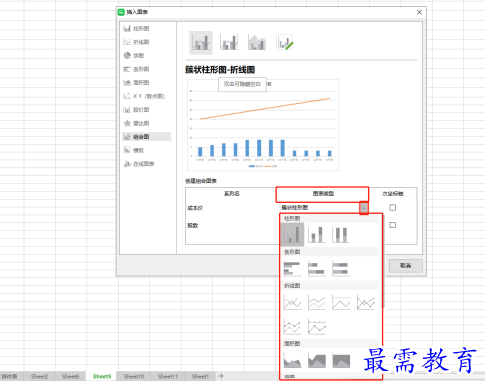The image size is (485, 392).
Task: Switch to the Sheet2 tab
Action: tap(39, 376)
